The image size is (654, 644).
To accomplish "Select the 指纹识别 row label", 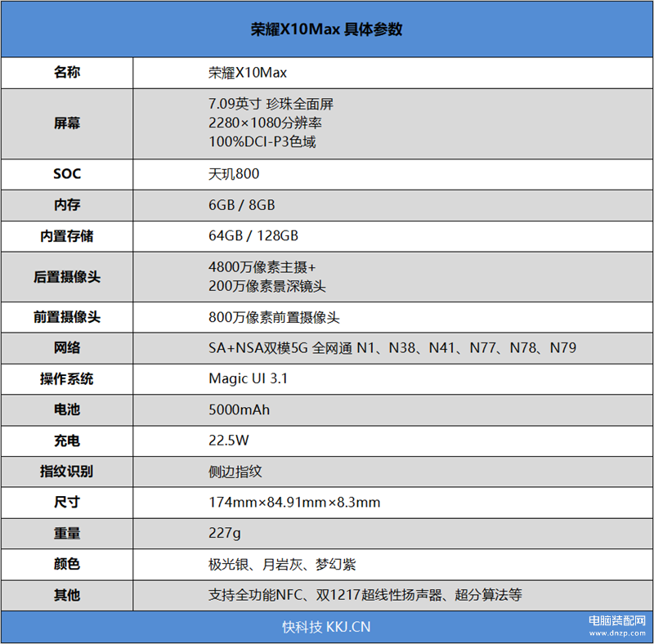I will tap(67, 472).
